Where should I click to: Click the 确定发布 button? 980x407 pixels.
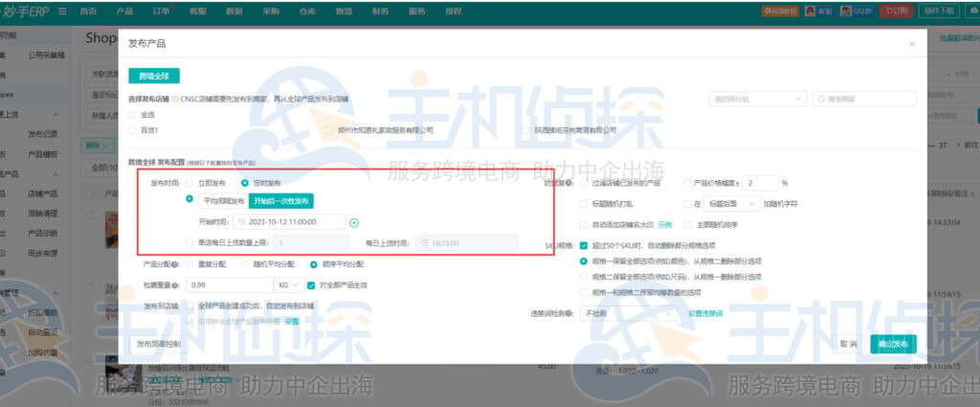click(893, 344)
